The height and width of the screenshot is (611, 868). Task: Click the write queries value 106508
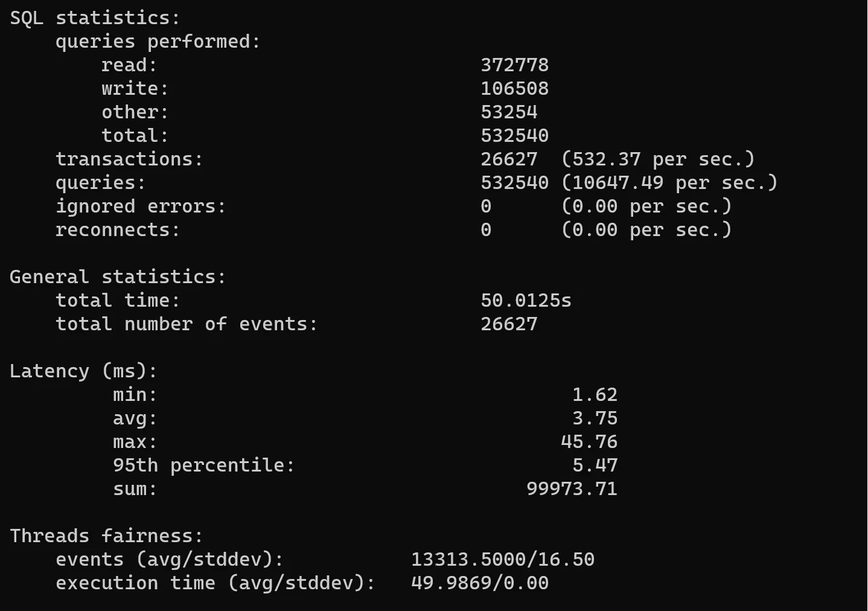[514, 89]
